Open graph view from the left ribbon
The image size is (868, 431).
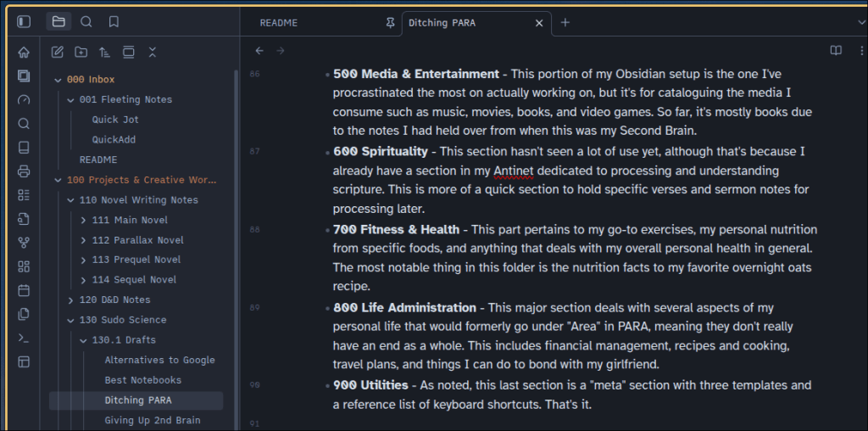click(x=23, y=243)
